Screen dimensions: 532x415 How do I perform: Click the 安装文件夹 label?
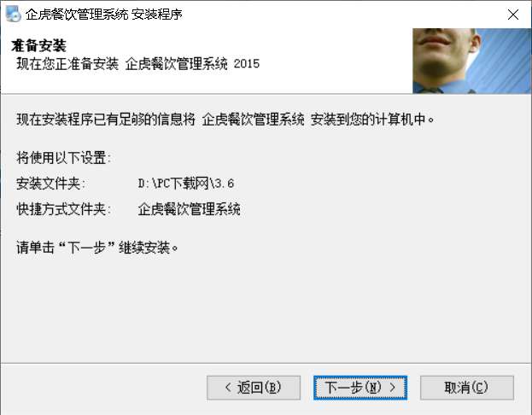(50, 184)
